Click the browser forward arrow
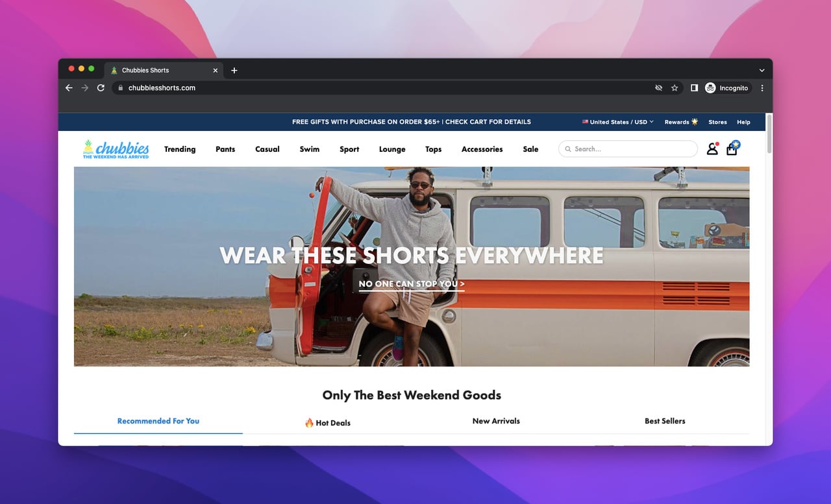The image size is (831, 504). (x=84, y=88)
